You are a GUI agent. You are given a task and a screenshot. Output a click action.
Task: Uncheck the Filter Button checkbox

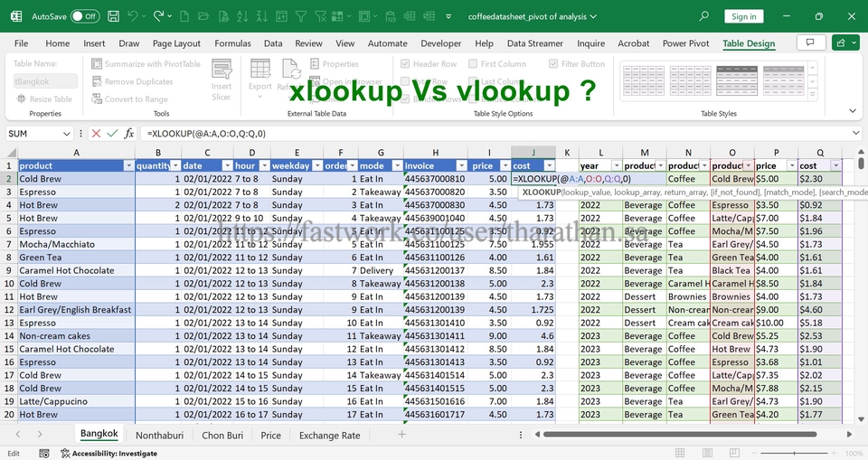click(554, 64)
